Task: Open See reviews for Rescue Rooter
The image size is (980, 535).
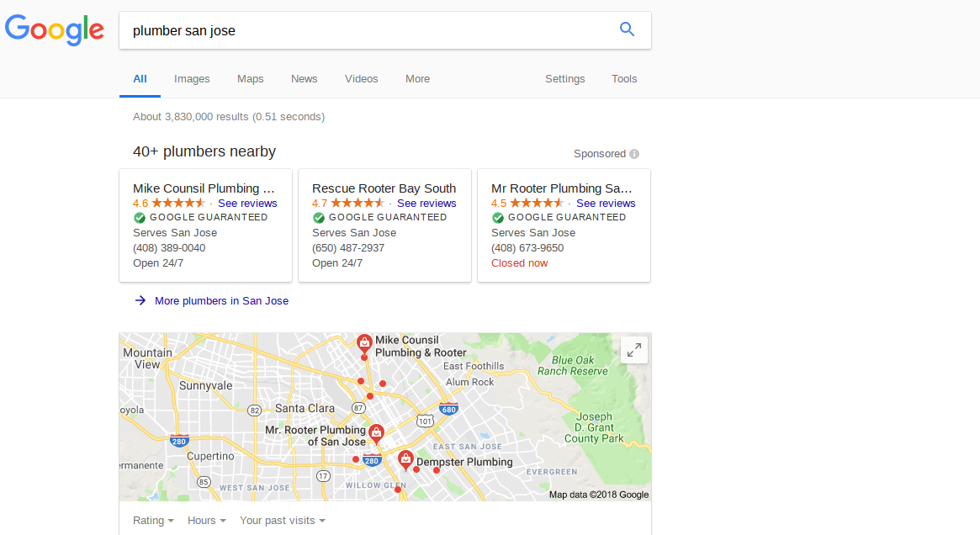Action: pyautogui.click(x=426, y=203)
